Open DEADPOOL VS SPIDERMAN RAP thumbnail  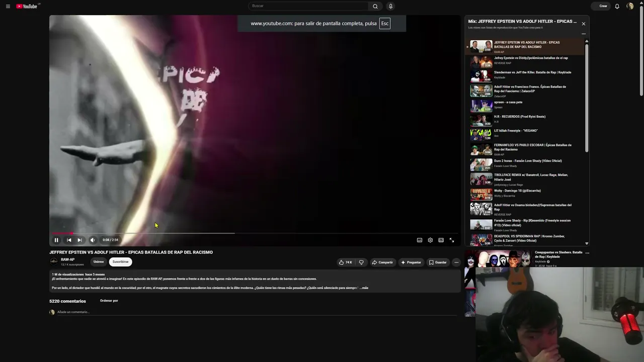(481, 239)
